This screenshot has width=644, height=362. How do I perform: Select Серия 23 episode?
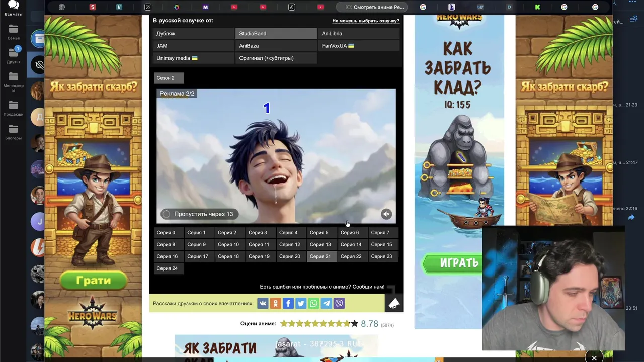[383, 256]
